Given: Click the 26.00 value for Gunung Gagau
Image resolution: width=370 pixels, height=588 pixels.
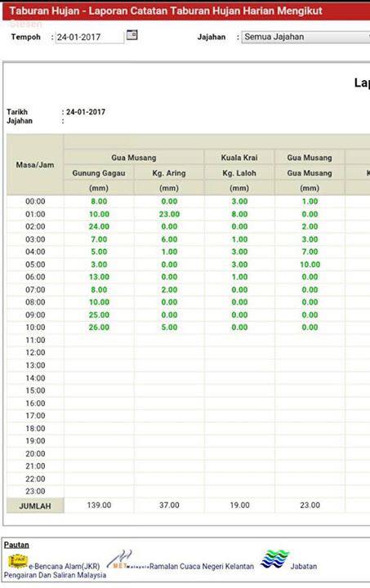Looking at the screenshot, I should 99,327.
